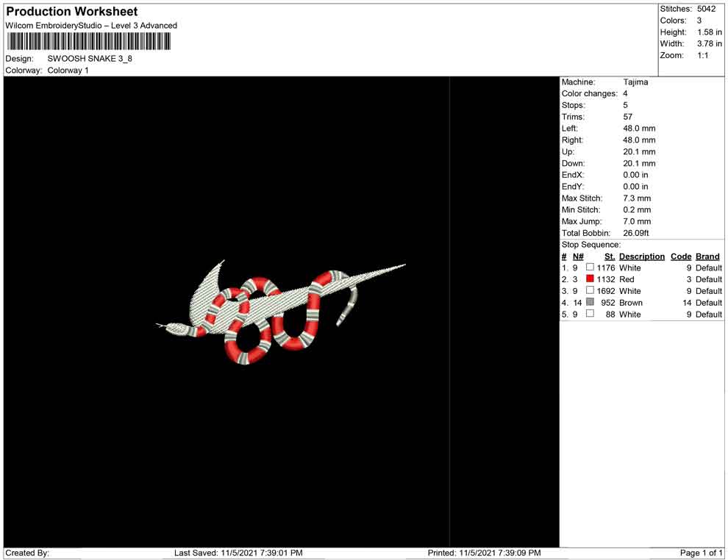Click the "Colorway 1" value
This screenshot has width=728, height=560.
pos(68,70)
